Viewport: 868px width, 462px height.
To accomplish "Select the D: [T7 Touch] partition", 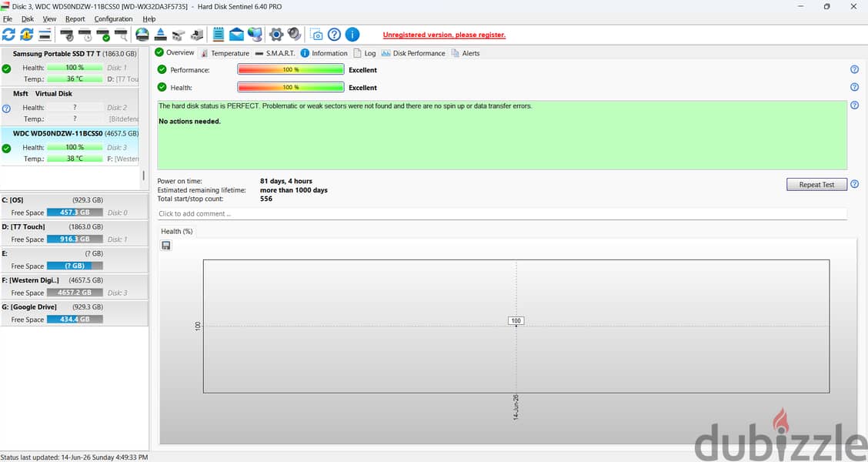I will tap(74, 233).
